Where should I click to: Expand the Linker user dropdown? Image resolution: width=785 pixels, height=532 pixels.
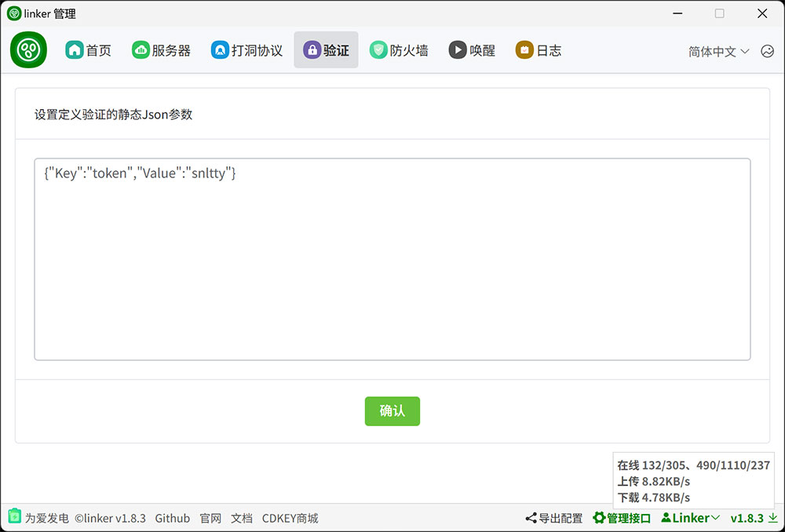point(691,518)
